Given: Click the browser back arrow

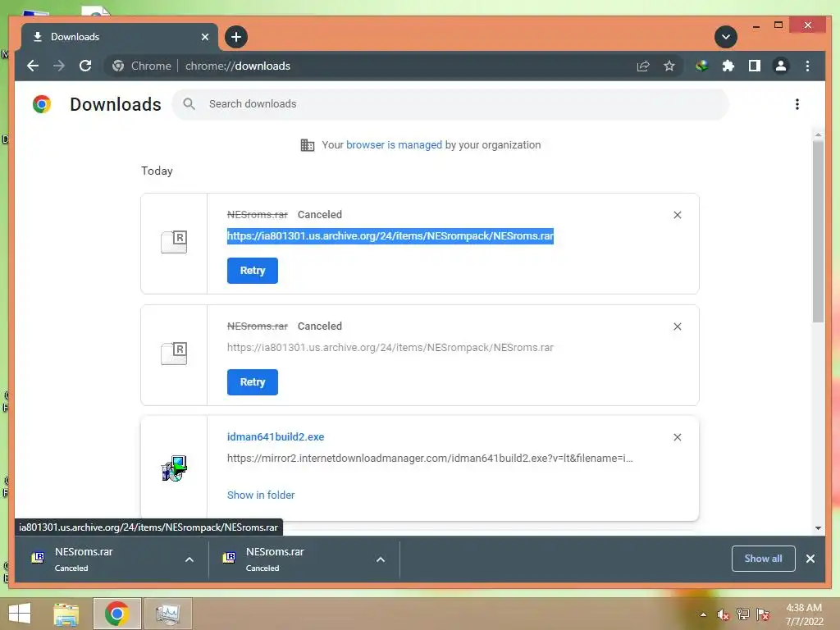Looking at the screenshot, I should [x=33, y=66].
